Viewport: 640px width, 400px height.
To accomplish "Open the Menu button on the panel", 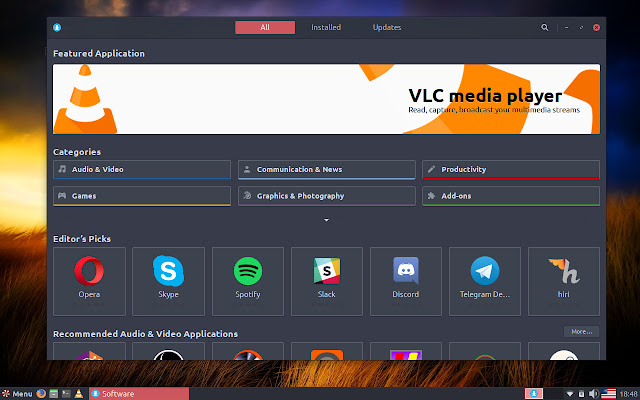I will 17,394.
